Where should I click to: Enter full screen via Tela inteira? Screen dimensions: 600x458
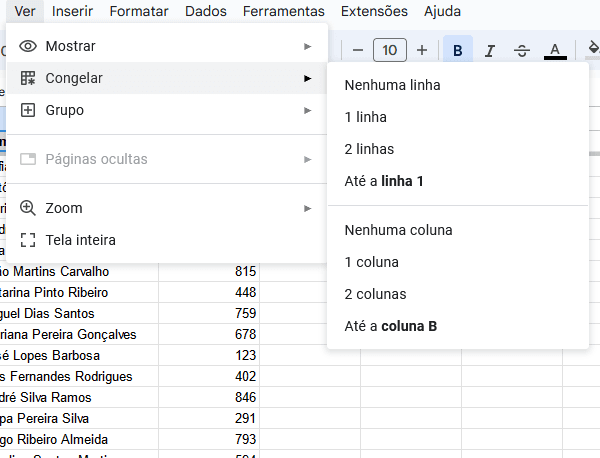(x=80, y=240)
